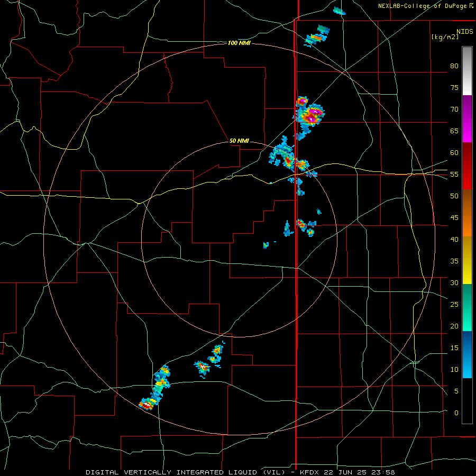Viewport: 476px width, 476px height.
Task: Click the gray-white segment of the color scale
Action: click(467, 71)
